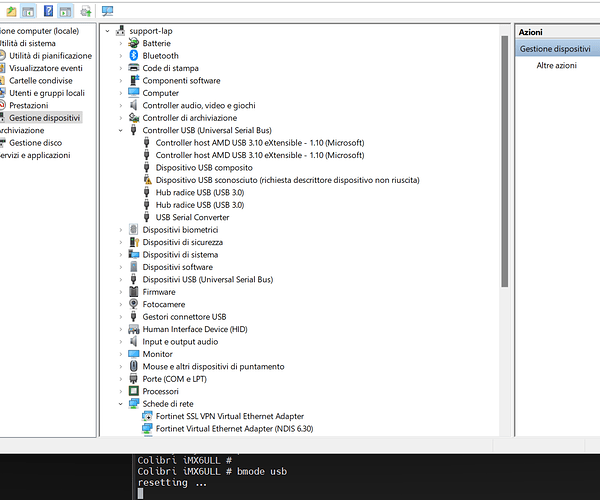
Task: Click the terminal line 'bmode usb'
Action: tap(262, 471)
